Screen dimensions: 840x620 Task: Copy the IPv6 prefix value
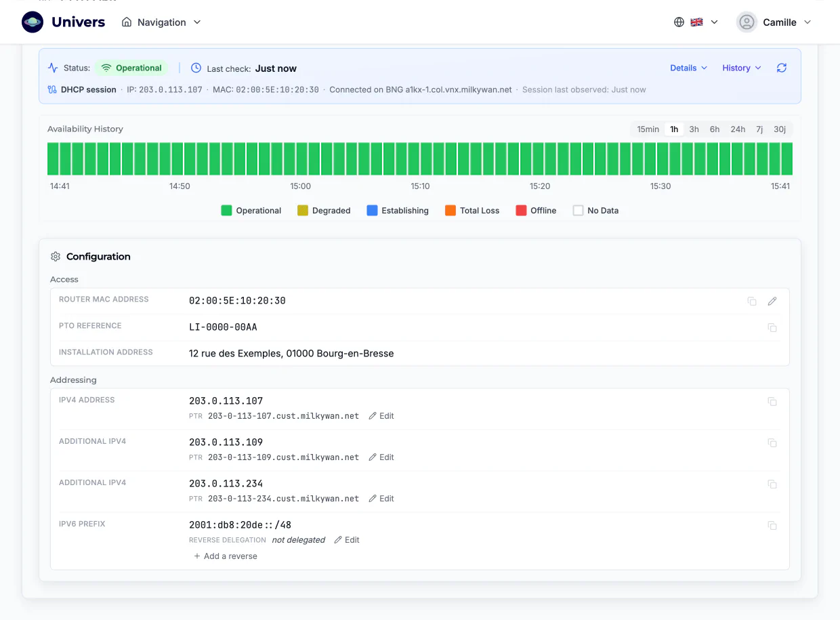[x=772, y=526]
